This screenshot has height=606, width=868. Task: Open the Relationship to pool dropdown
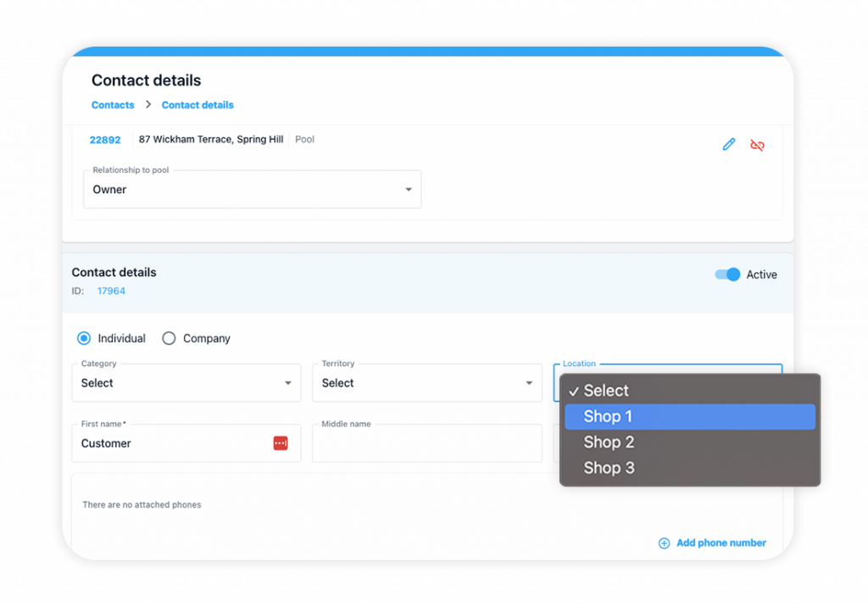click(x=409, y=189)
